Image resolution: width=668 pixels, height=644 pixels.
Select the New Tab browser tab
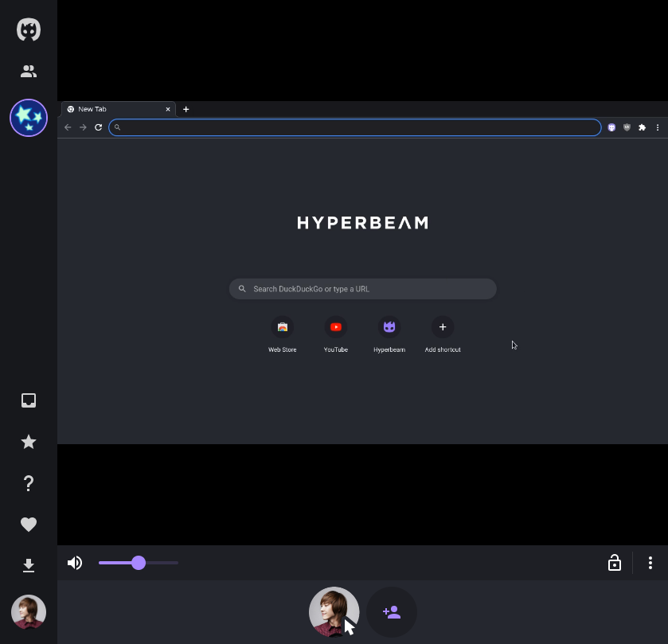(x=118, y=110)
